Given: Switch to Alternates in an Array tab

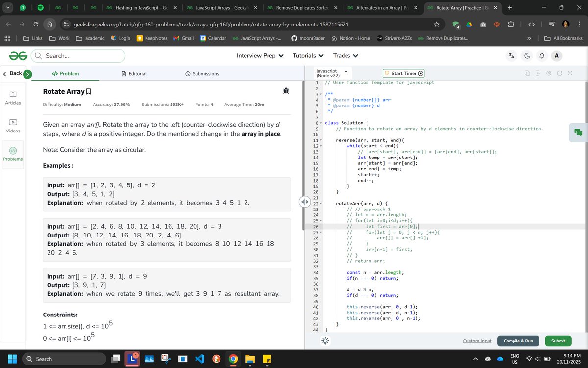Looking at the screenshot, I should click(382, 8).
